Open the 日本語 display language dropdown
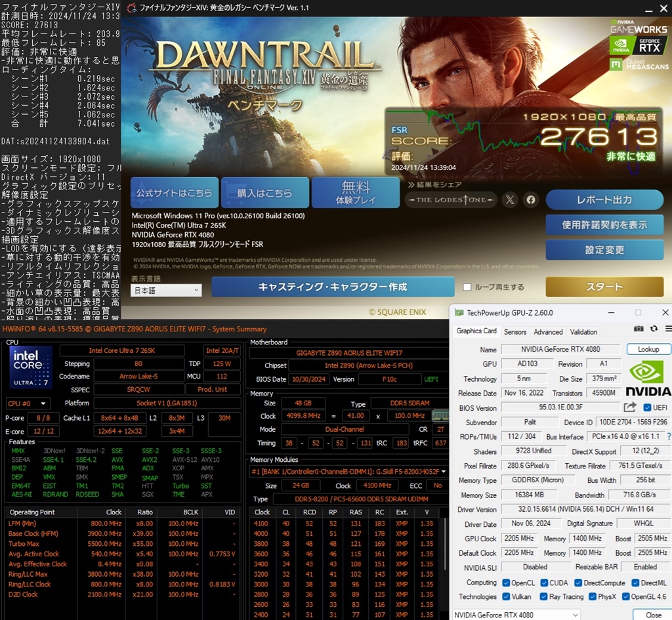 (x=166, y=291)
